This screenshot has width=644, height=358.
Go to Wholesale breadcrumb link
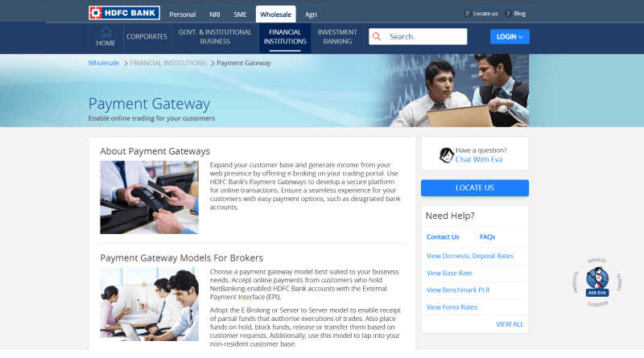point(104,63)
